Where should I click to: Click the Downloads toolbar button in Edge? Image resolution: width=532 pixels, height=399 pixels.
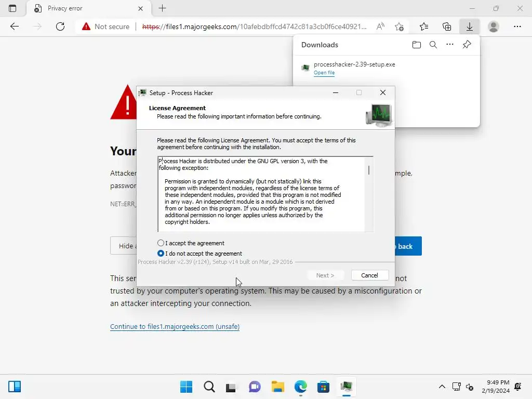tap(469, 26)
